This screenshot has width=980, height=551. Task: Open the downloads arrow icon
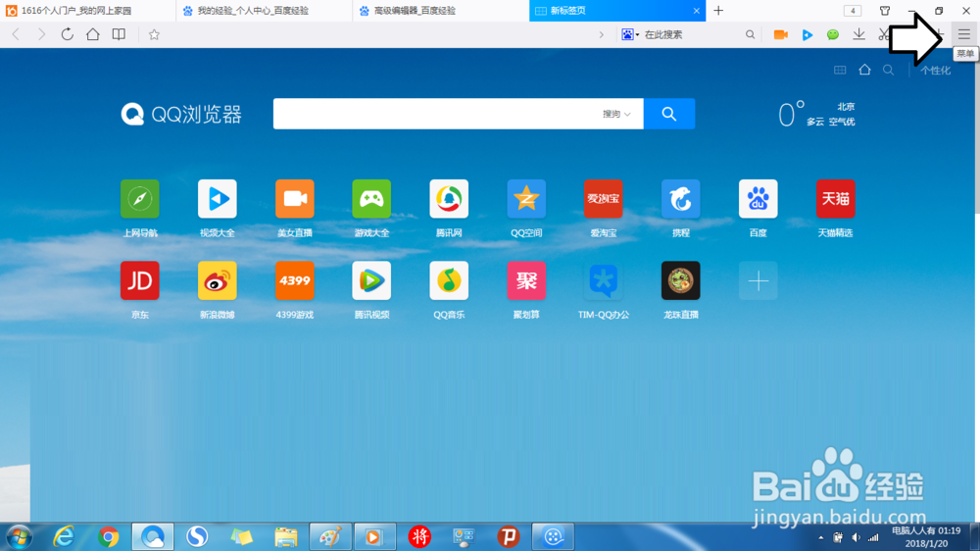[x=858, y=34]
